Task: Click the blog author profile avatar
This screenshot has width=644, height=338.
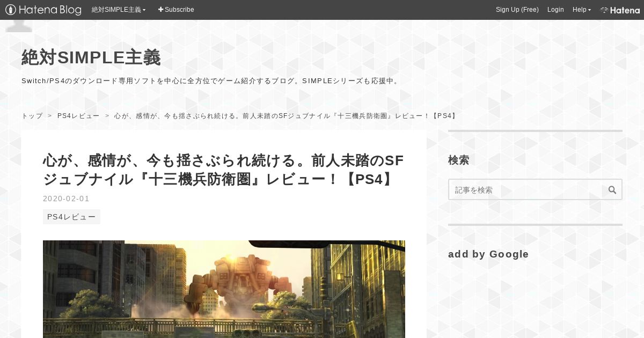Action: (x=19, y=26)
